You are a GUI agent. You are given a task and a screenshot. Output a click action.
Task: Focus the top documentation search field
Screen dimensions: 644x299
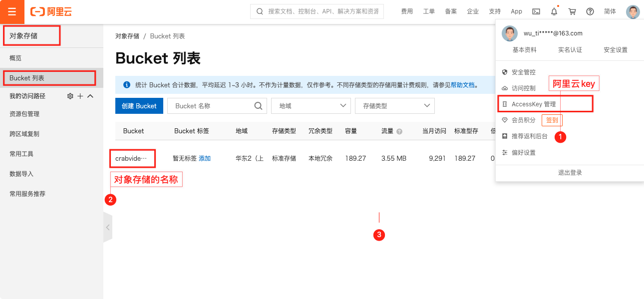317,11
